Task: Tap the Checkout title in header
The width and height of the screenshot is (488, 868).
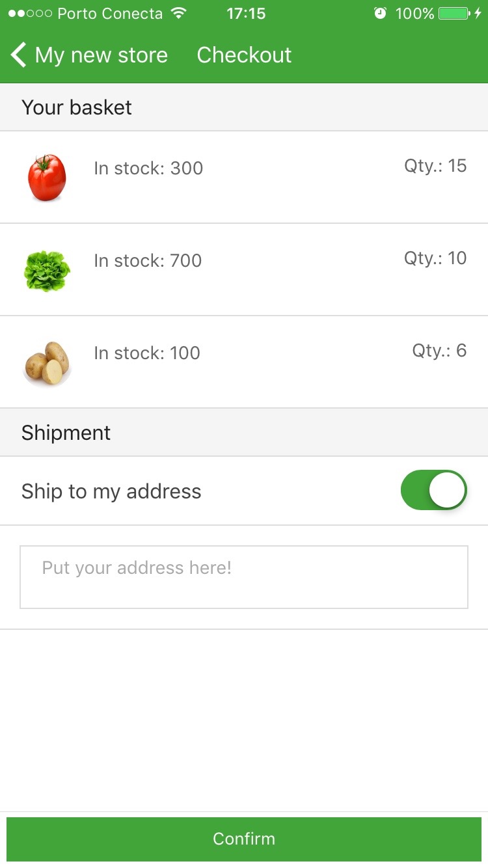Action: pos(244,55)
